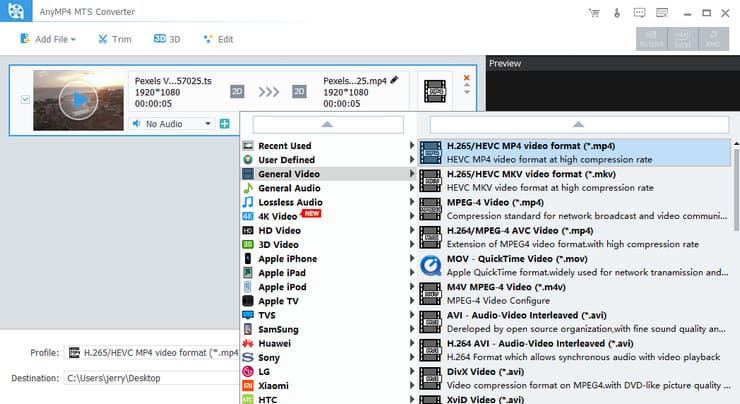Open the Edit effects tool

pyautogui.click(x=218, y=39)
